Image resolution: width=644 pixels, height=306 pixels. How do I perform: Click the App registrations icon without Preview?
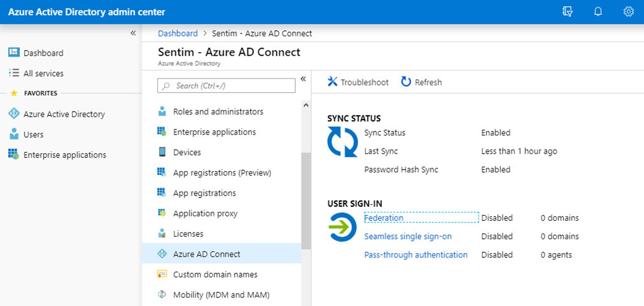pos(162,192)
